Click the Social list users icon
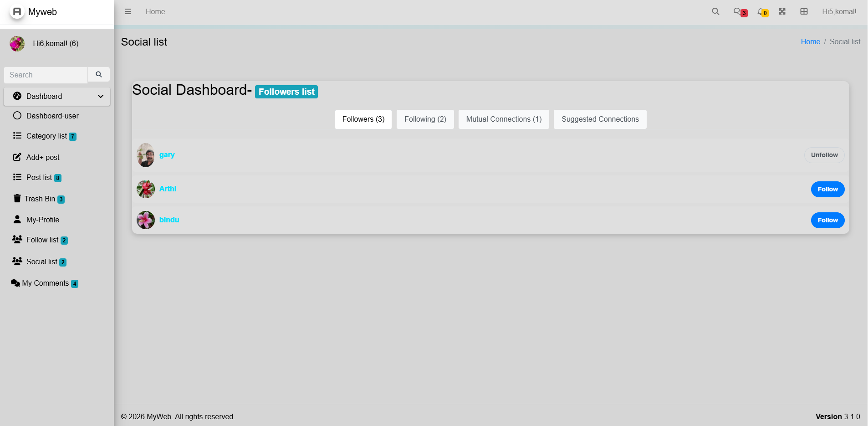This screenshot has height=426, width=868. point(17,261)
